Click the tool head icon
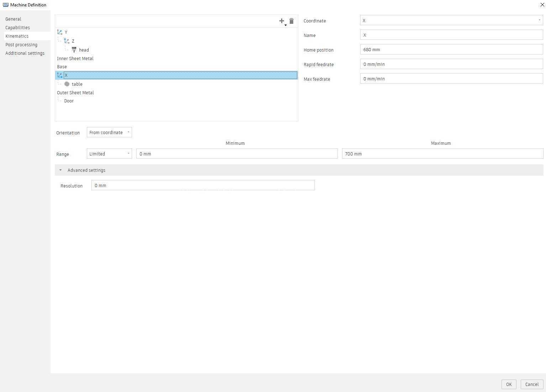 click(74, 50)
